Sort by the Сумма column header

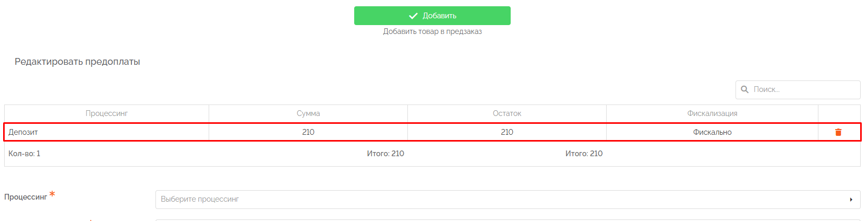point(308,113)
